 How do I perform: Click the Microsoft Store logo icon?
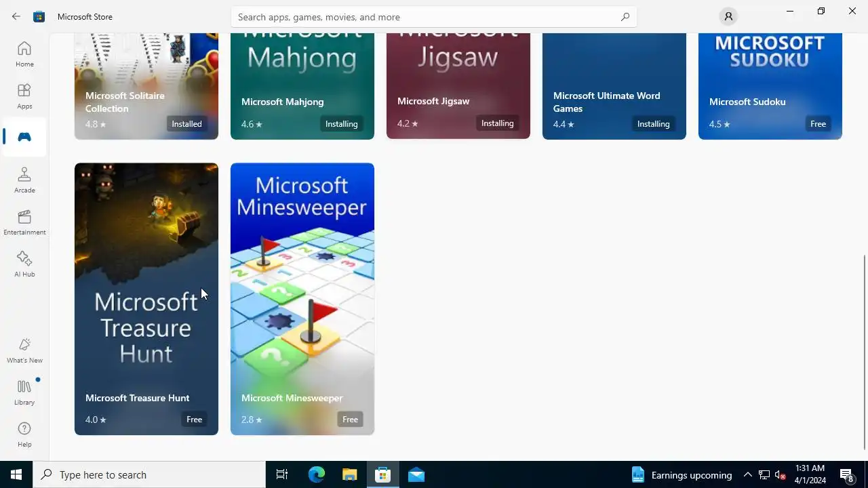[39, 16]
